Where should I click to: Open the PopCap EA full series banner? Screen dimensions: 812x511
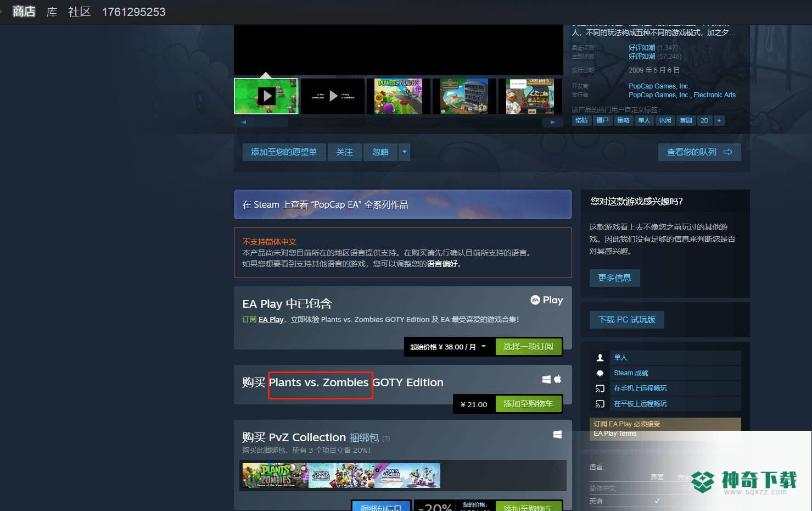403,204
